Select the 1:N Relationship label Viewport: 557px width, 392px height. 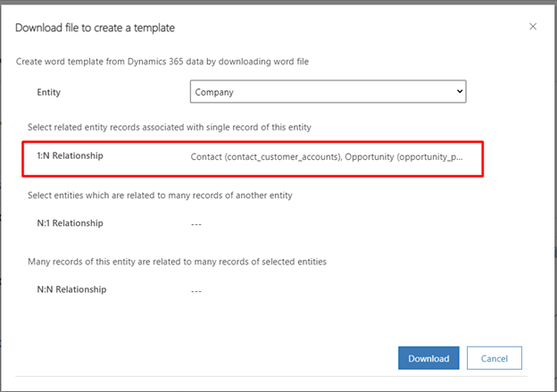tap(70, 156)
